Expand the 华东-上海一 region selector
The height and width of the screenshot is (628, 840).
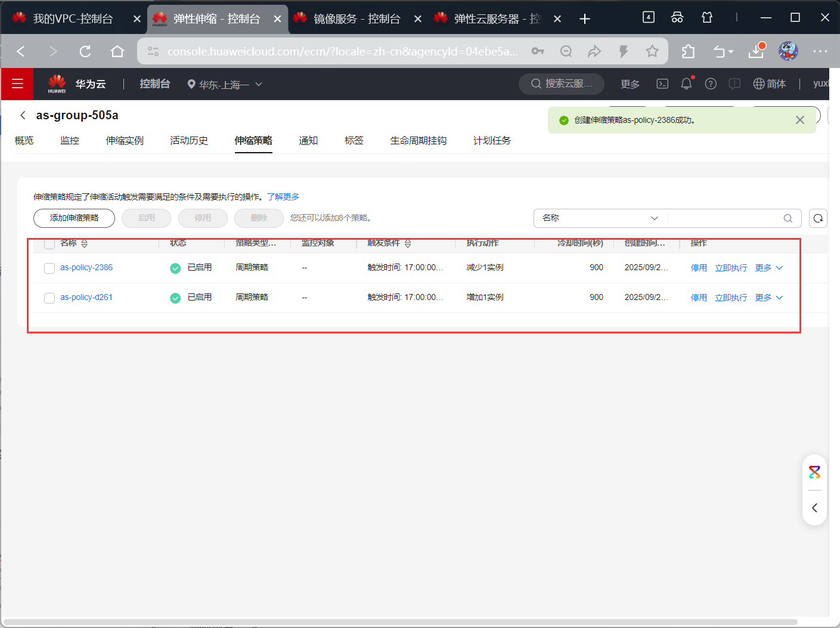tap(225, 85)
